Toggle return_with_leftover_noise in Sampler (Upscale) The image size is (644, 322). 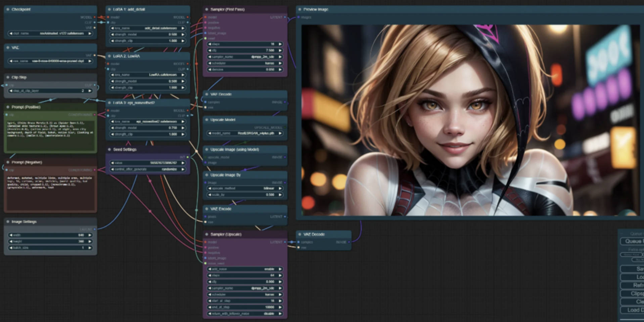(245, 314)
